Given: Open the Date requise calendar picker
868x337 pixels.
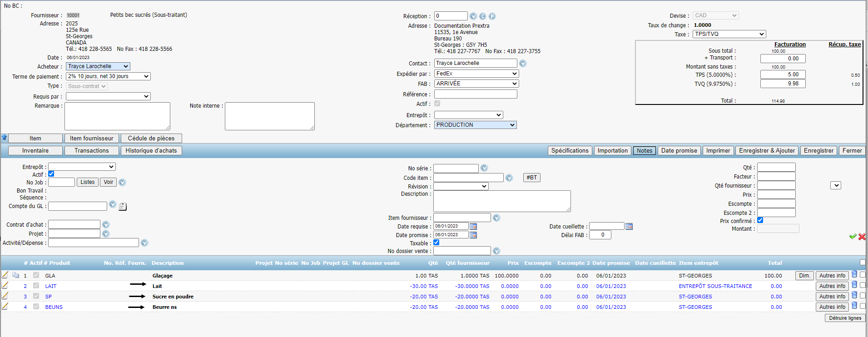Looking at the screenshot, I should (x=473, y=226).
